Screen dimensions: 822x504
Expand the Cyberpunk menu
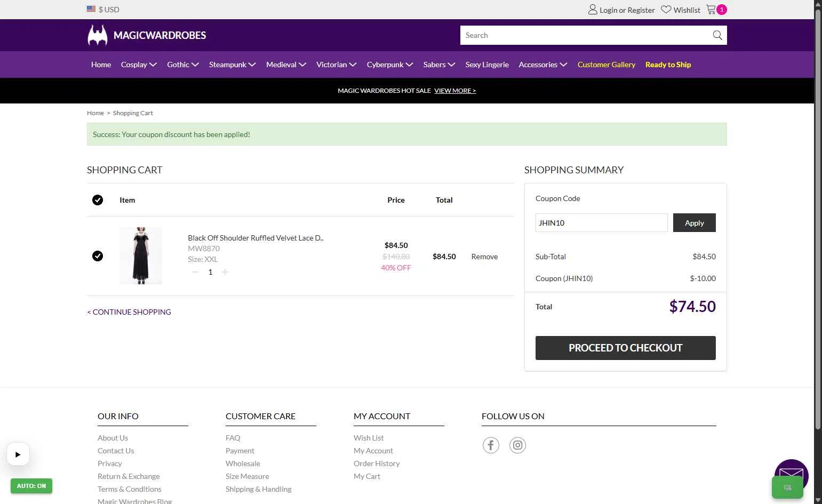[390, 65]
